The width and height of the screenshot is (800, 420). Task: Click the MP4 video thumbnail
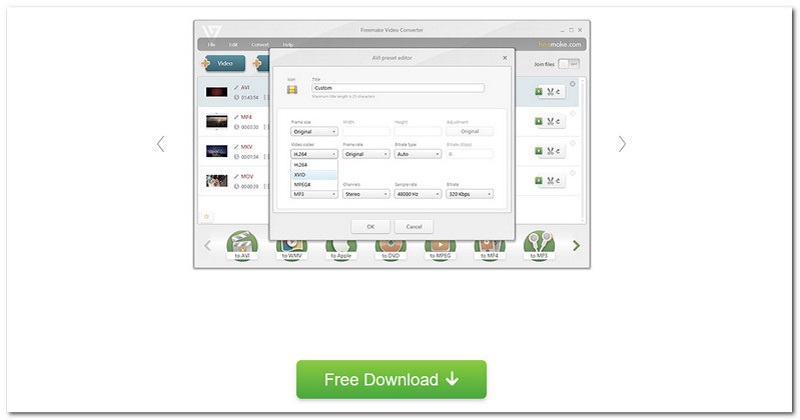(x=216, y=121)
